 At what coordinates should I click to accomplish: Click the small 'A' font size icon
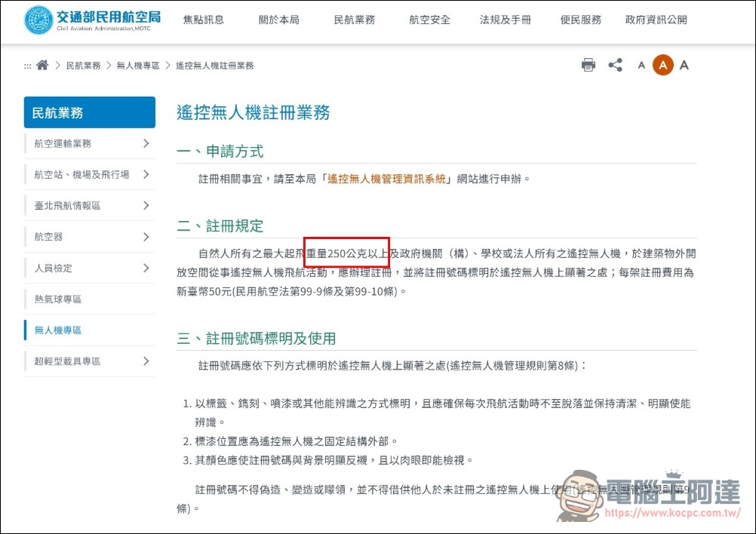(641, 66)
